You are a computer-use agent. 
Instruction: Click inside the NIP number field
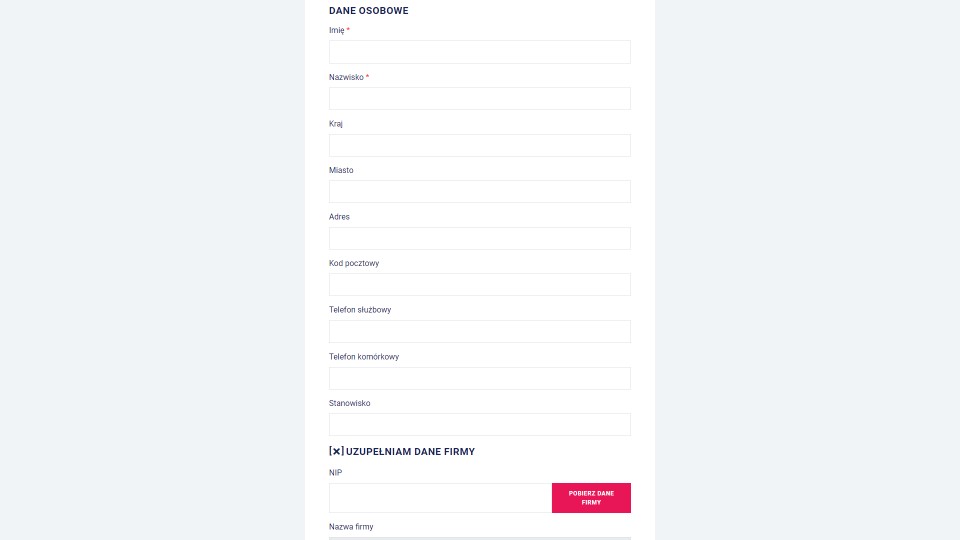pyautogui.click(x=440, y=498)
